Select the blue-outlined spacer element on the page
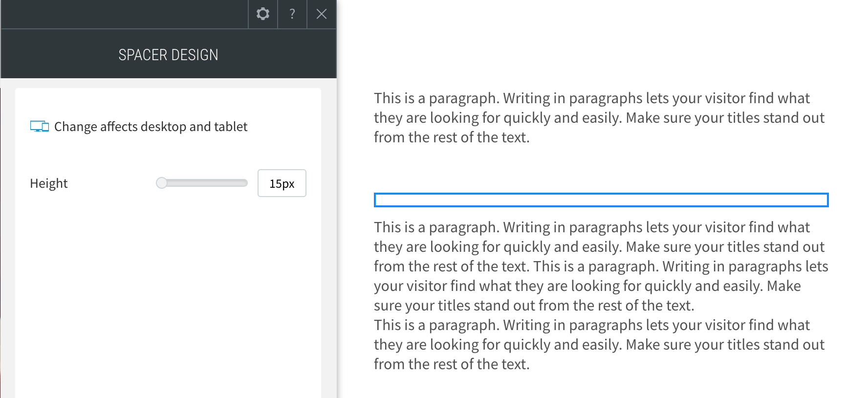The height and width of the screenshot is (398, 868). (601, 200)
